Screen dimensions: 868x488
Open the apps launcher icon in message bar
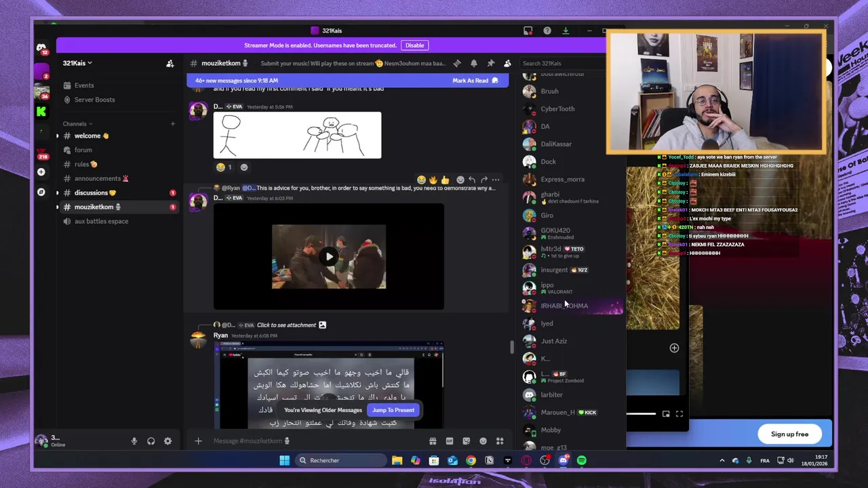point(500,441)
